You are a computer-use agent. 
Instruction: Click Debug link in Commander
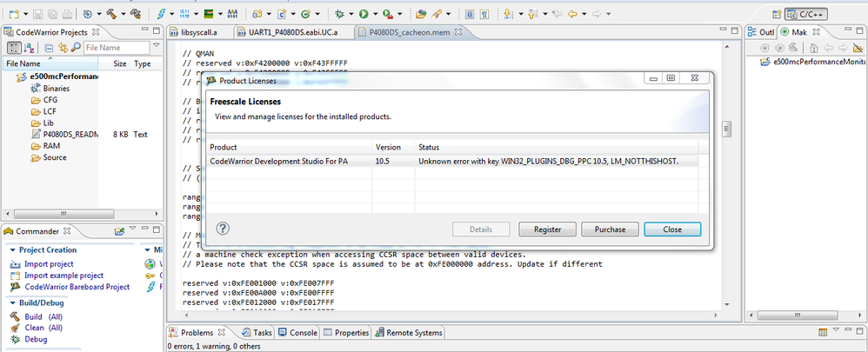point(36,339)
